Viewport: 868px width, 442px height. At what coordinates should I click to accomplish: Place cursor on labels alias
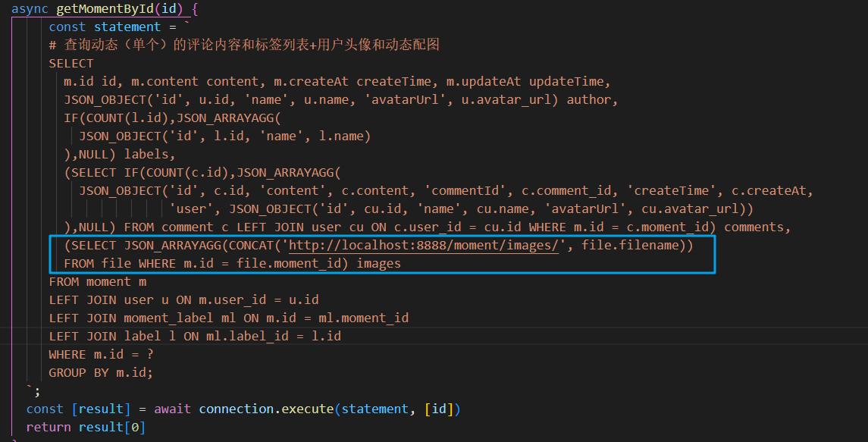click(x=146, y=154)
